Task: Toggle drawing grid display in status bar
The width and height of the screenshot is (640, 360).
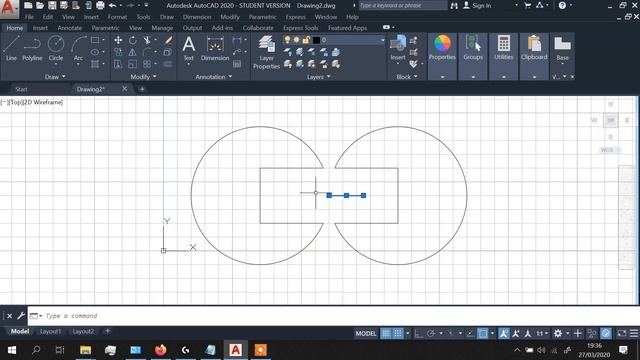Action: click(x=386, y=333)
